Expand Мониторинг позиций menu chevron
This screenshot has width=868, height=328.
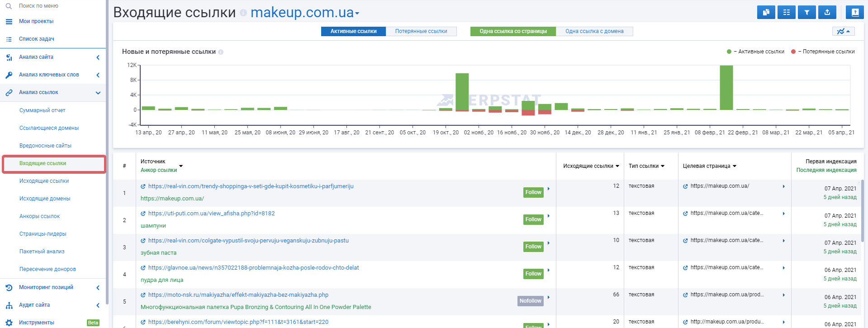[x=98, y=288]
